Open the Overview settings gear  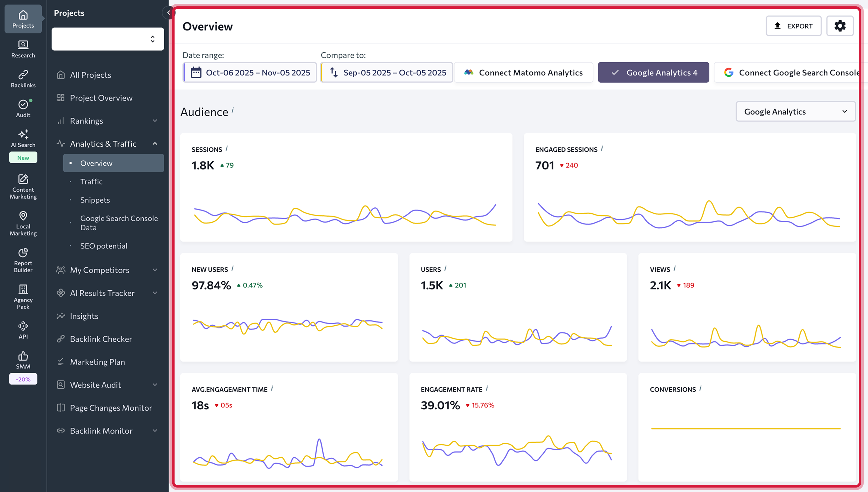840,26
